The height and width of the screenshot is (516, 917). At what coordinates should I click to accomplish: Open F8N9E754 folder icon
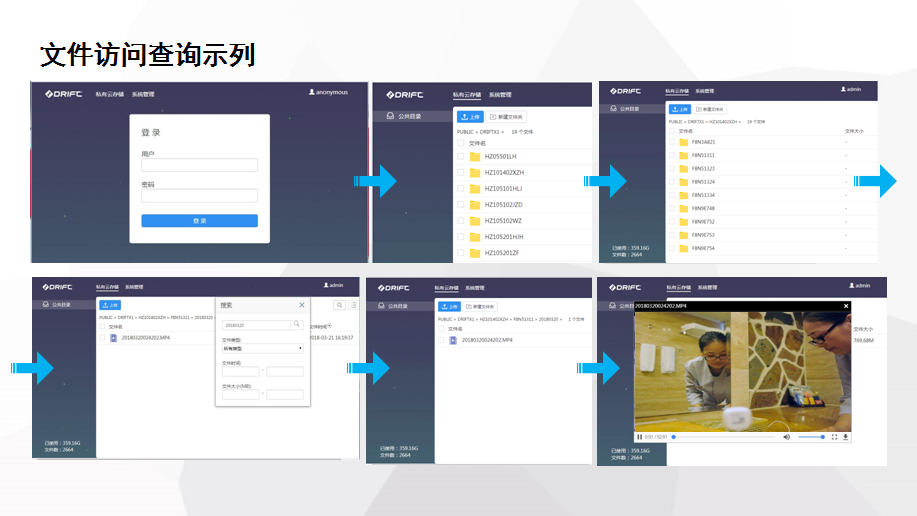coord(683,249)
